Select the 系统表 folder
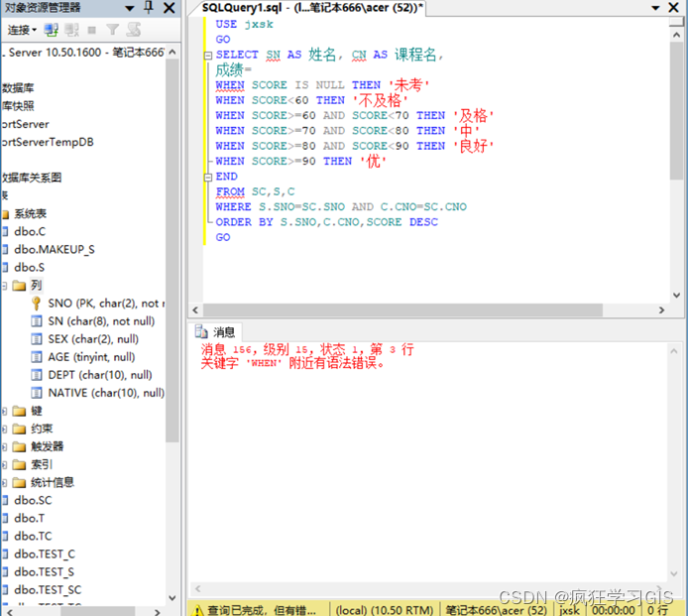This screenshot has height=616, width=688. pyautogui.click(x=30, y=214)
